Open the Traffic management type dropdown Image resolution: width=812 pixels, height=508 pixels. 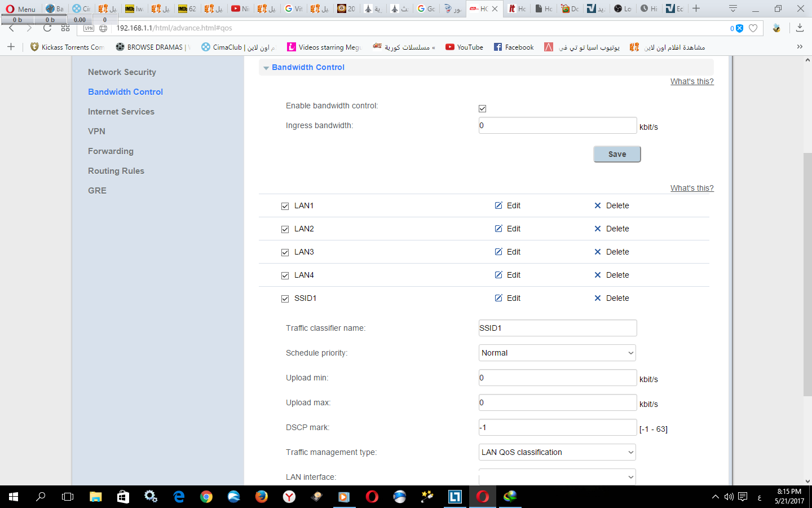pos(557,452)
